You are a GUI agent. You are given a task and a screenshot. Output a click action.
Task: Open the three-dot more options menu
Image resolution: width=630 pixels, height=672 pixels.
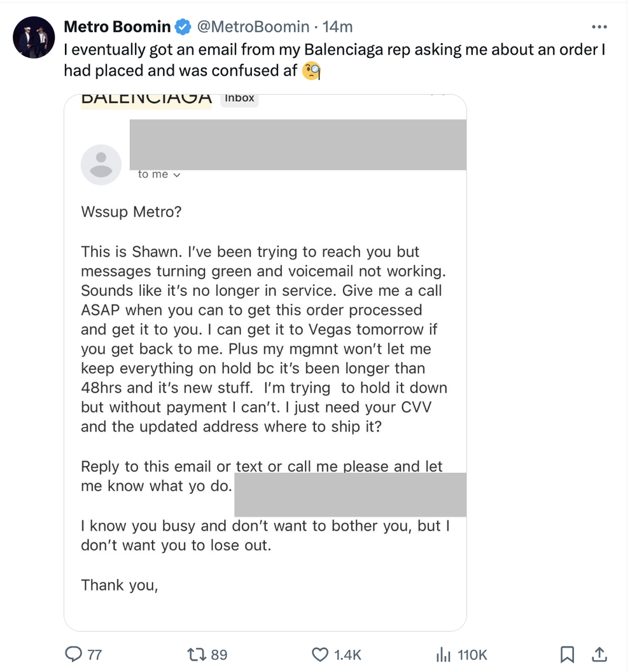click(x=599, y=27)
